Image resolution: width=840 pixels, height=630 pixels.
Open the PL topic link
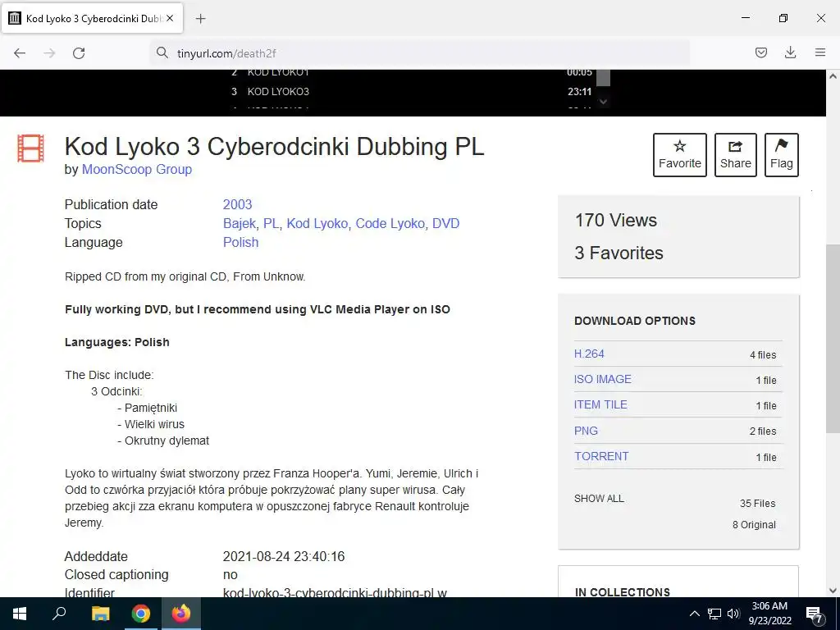tap(271, 223)
